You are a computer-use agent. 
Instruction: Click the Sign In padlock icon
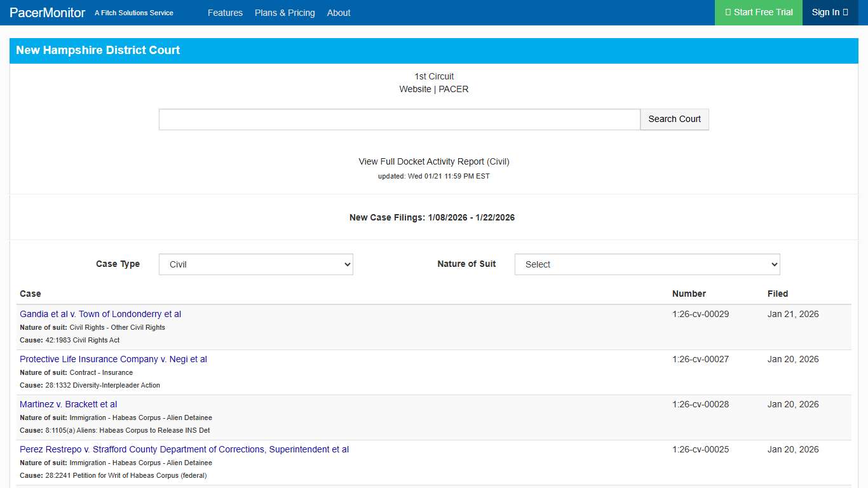(845, 12)
